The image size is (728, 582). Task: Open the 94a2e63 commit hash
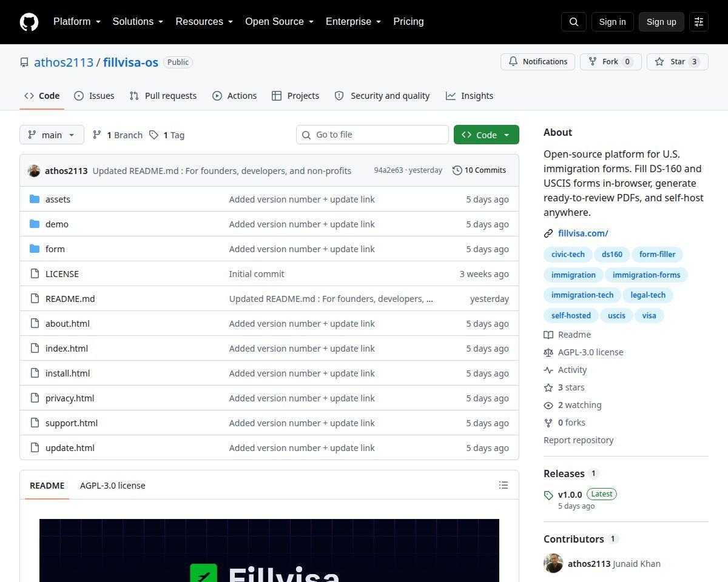pyautogui.click(x=388, y=170)
